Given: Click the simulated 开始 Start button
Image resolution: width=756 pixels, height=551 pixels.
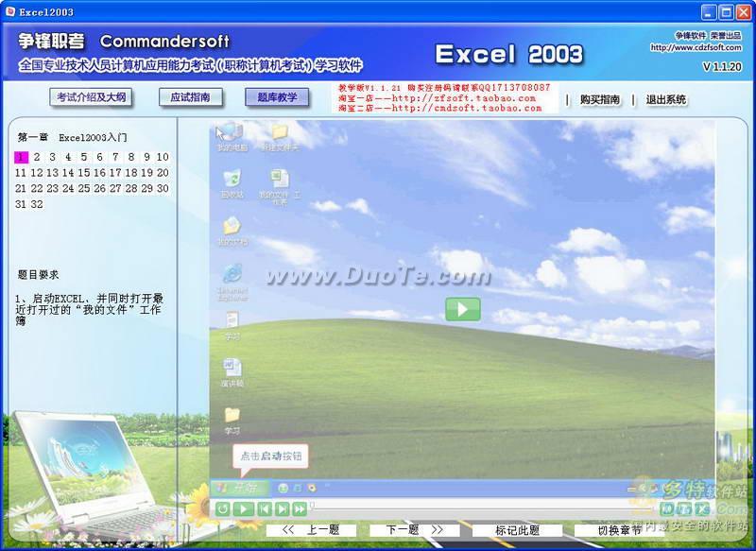Looking at the screenshot, I should [x=240, y=488].
